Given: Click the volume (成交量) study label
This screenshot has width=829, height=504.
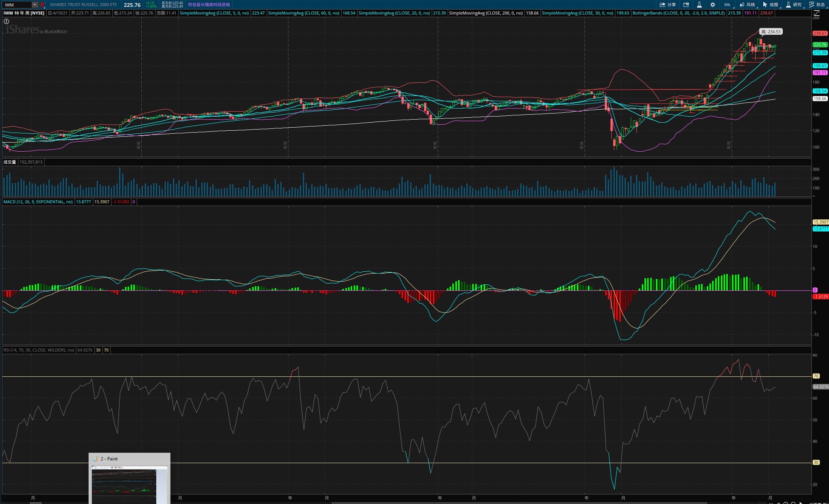Looking at the screenshot, I should [10, 162].
